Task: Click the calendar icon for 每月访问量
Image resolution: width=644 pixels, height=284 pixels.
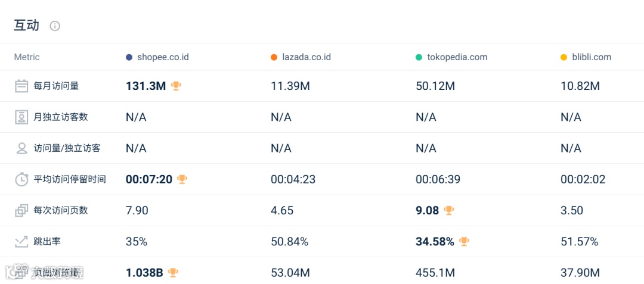Action: click(21, 86)
